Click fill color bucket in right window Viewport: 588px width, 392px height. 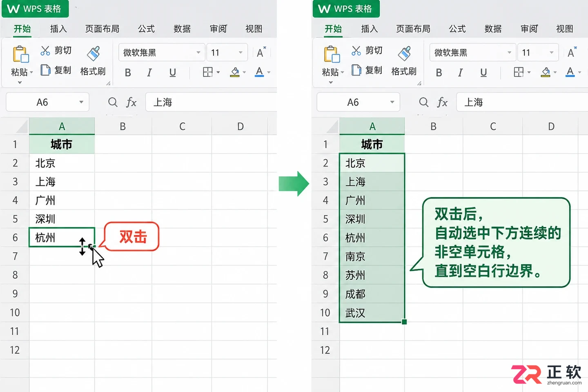tap(546, 72)
